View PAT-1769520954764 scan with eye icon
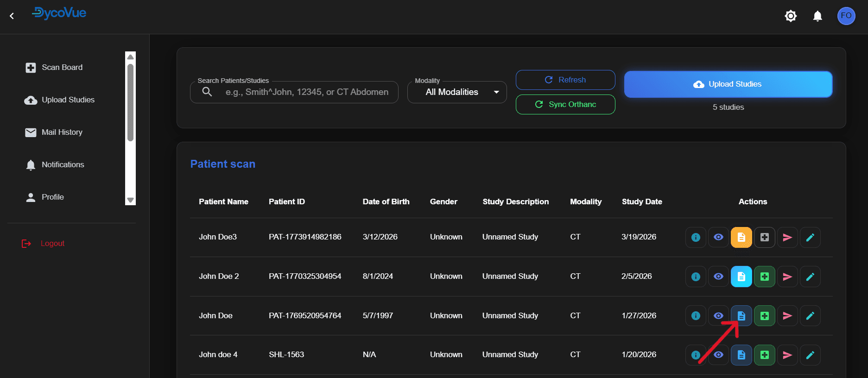The image size is (868, 378). (718, 316)
